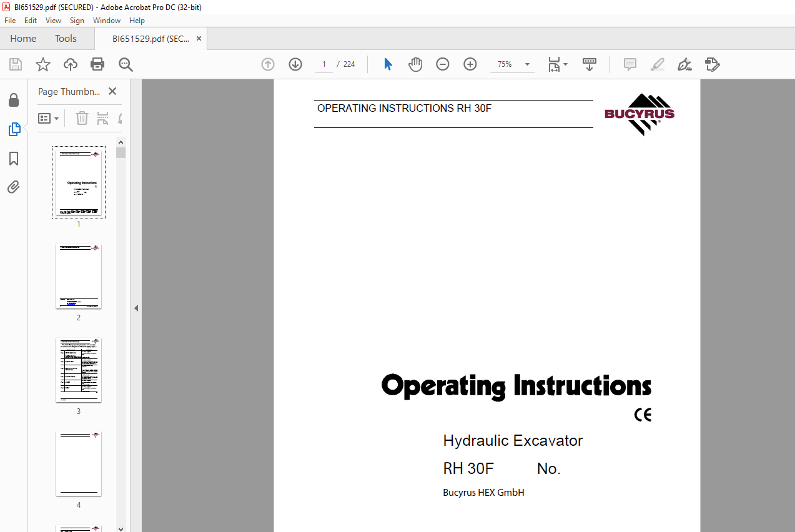Open the Attachments paperclip panel
Image resolution: width=795 pixels, height=532 pixels.
tap(14, 187)
